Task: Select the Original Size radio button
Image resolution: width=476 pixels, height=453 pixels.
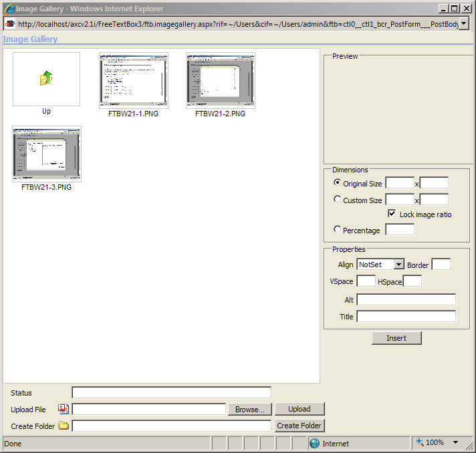Action: point(337,182)
